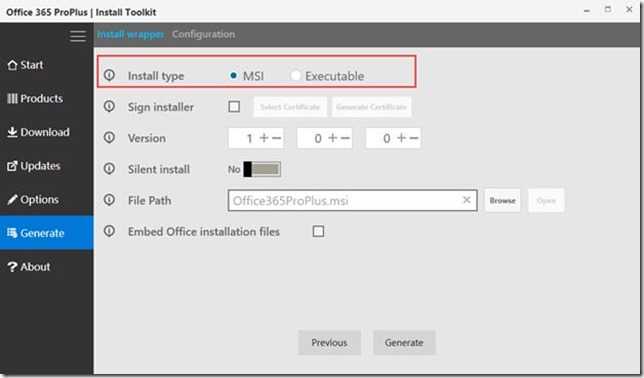Click info icon beside File Path
This screenshot has width=644, height=378.
pos(109,200)
